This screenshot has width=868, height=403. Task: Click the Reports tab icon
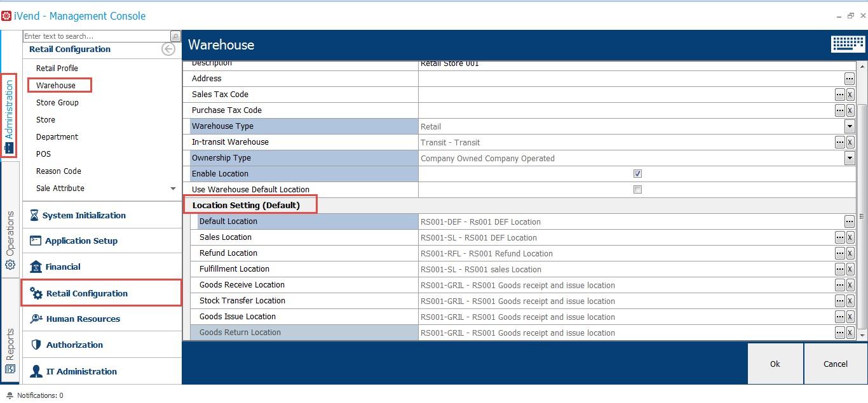pos(10,369)
